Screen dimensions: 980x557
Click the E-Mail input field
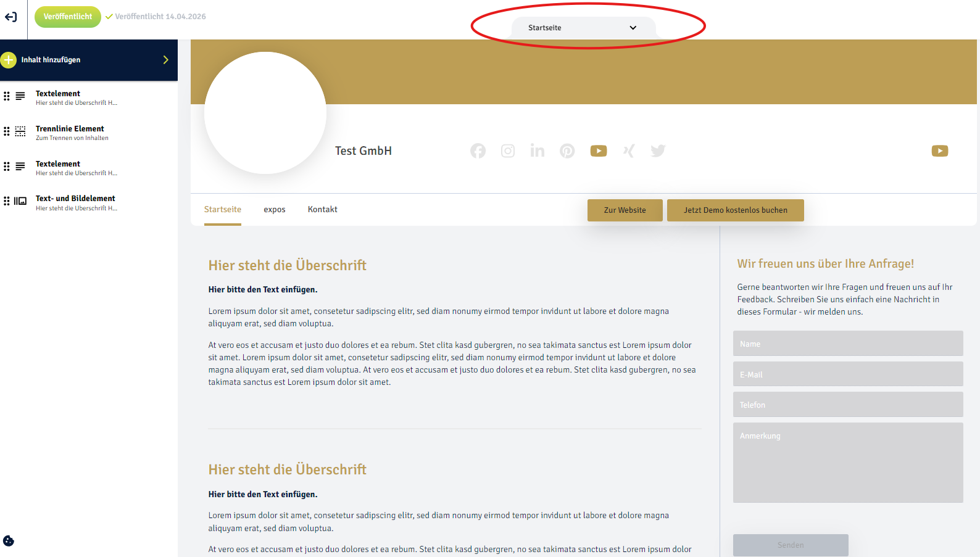pos(848,374)
